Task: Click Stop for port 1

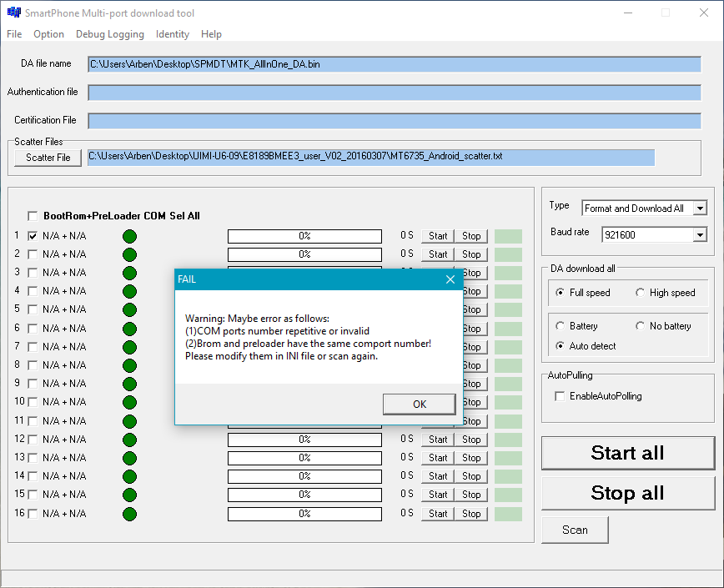Action: pyautogui.click(x=471, y=236)
